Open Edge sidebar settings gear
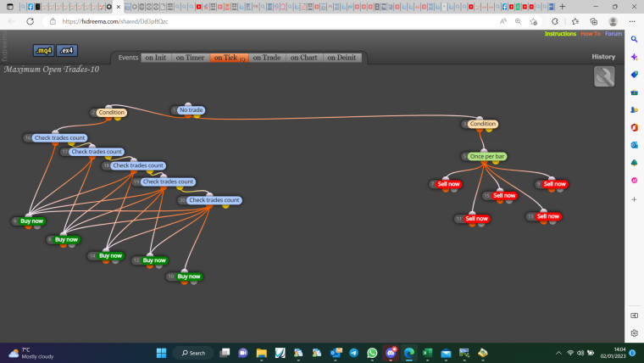Image resolution: width=644 pixels, height=363 pixels. (634, 333)
